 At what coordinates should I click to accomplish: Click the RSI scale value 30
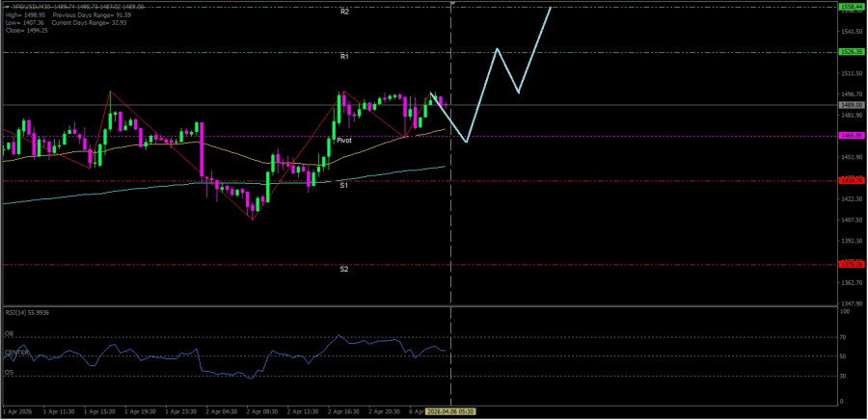[x=844, y=377]
